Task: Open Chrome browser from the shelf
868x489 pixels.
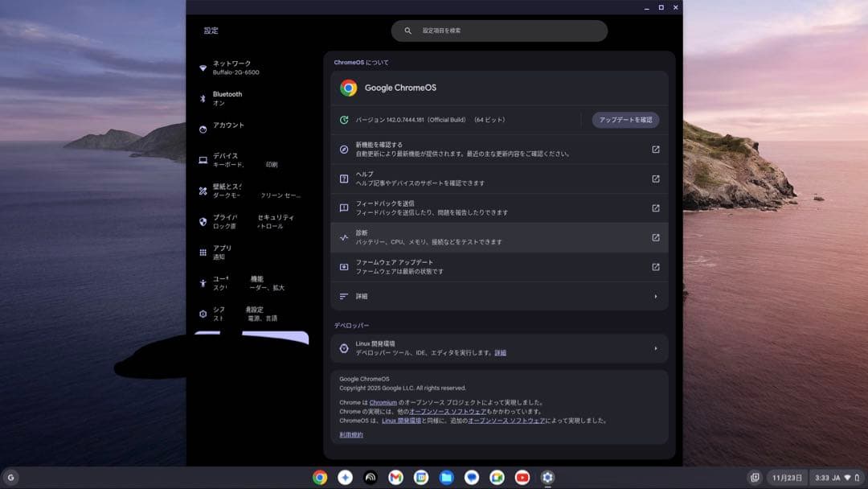Action: (320, 477)
